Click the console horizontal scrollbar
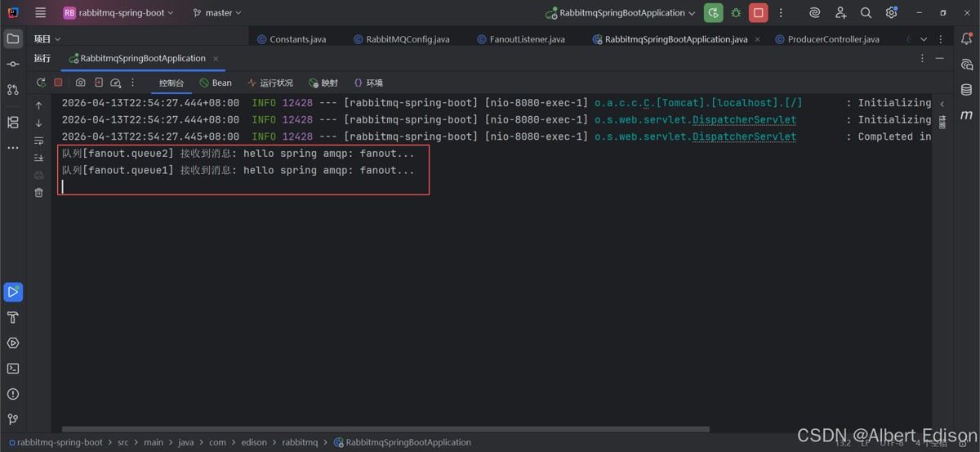The image size is (980, 452). click(385, 429)
